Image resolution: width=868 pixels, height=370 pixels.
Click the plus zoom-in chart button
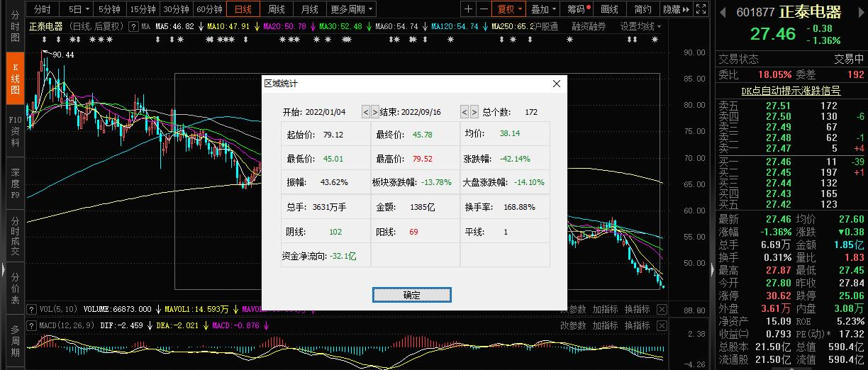click(468, 9)
